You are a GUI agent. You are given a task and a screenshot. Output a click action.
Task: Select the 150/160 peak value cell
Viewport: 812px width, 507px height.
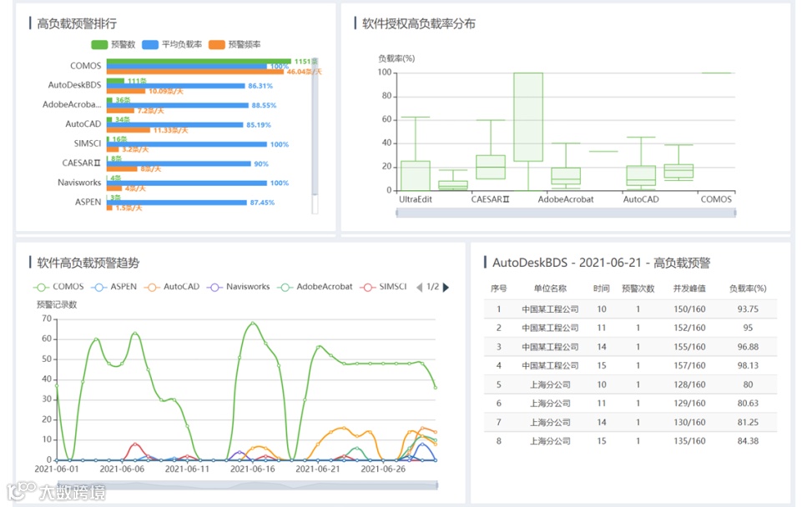[689, 309]
